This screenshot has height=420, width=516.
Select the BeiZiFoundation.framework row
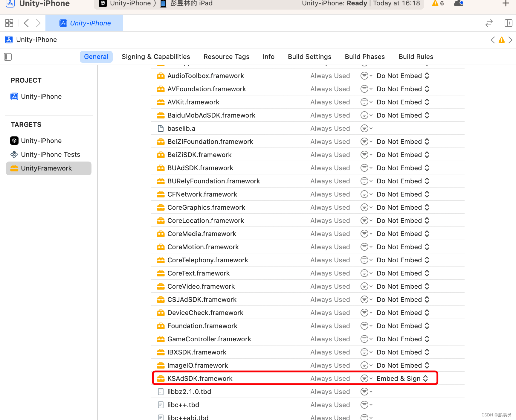click(x=307, y=141)
